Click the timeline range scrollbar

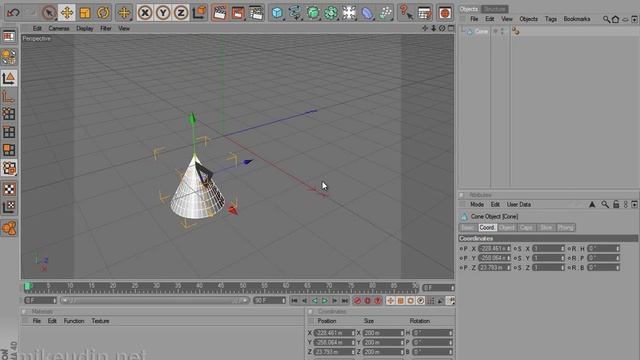pyautogui.click(x=155, y=300)
